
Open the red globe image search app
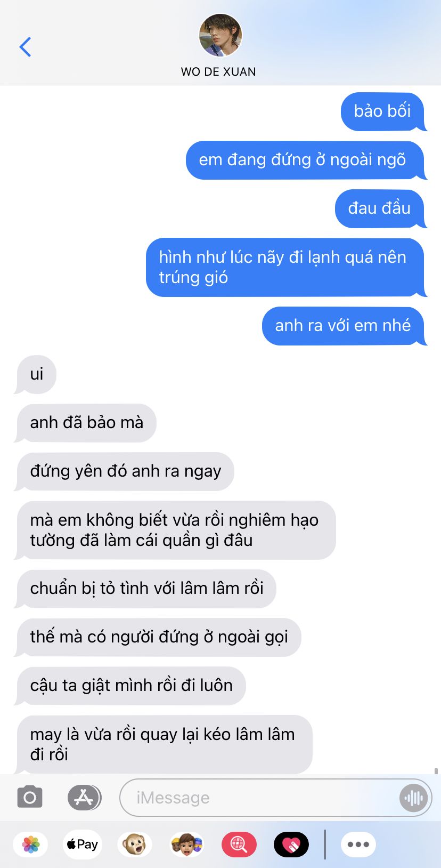[x=239, y=845]
